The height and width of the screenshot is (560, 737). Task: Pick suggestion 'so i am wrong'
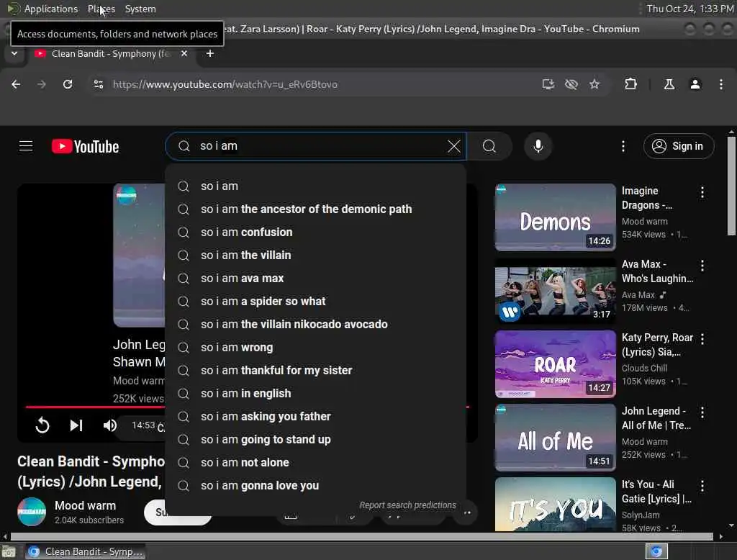(x=315, y=348)
